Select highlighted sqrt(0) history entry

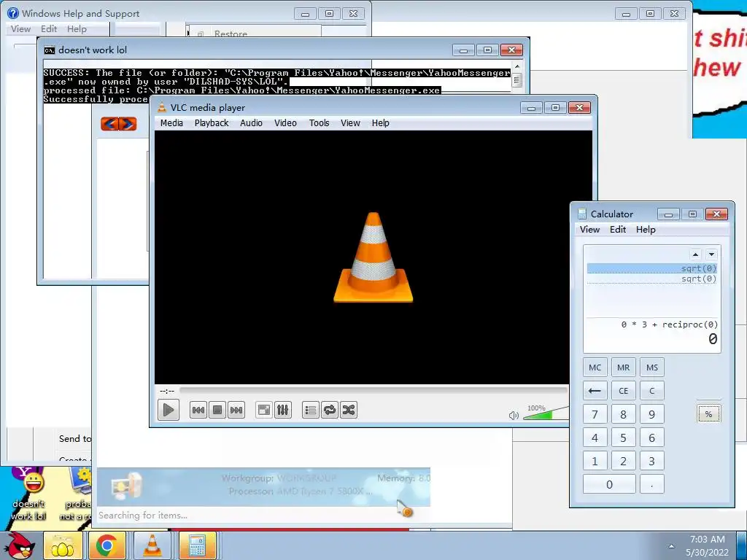[652, 268]
